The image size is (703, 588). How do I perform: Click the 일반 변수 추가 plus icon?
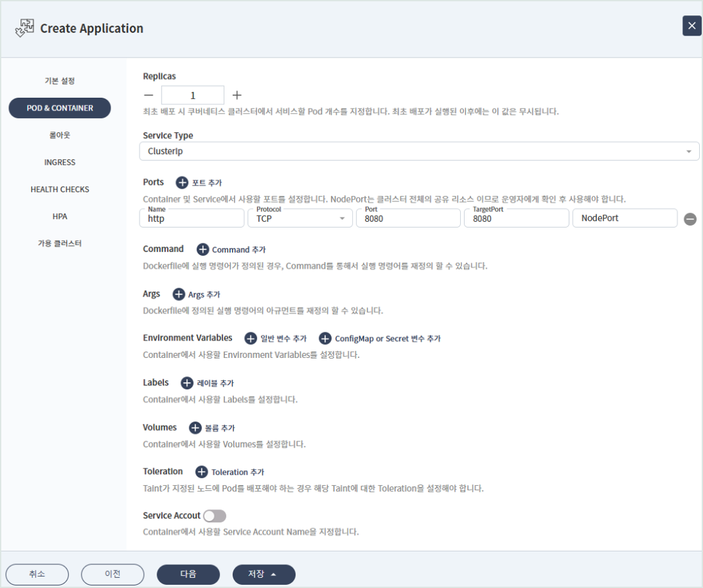point(251,338)
